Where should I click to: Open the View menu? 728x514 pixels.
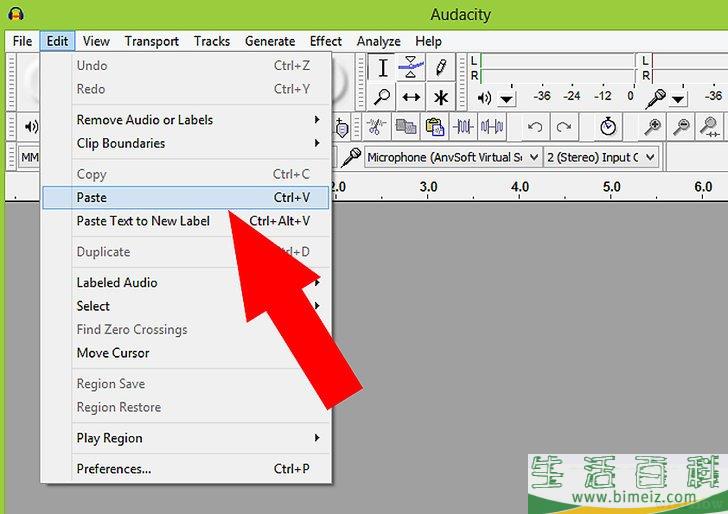click(96, 41)
